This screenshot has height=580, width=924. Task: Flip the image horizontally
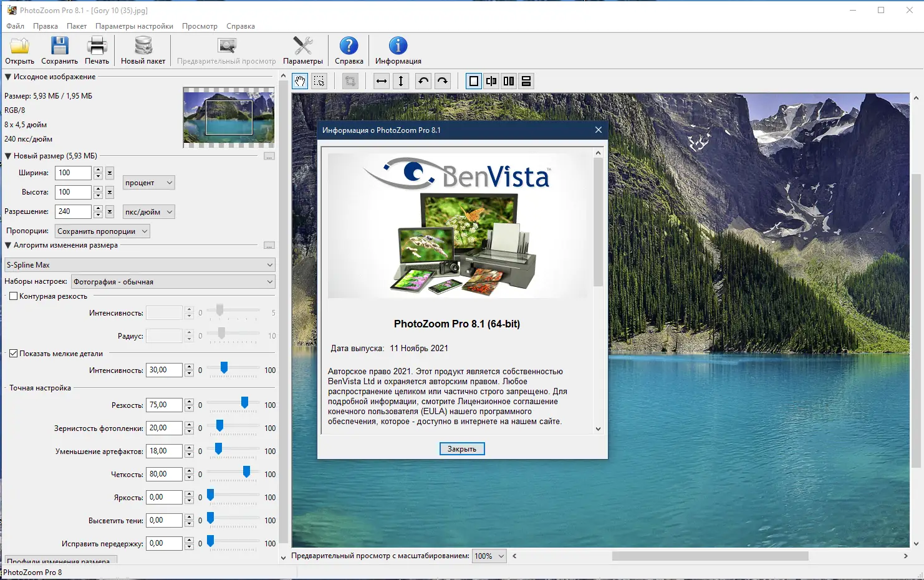(381, 80)
